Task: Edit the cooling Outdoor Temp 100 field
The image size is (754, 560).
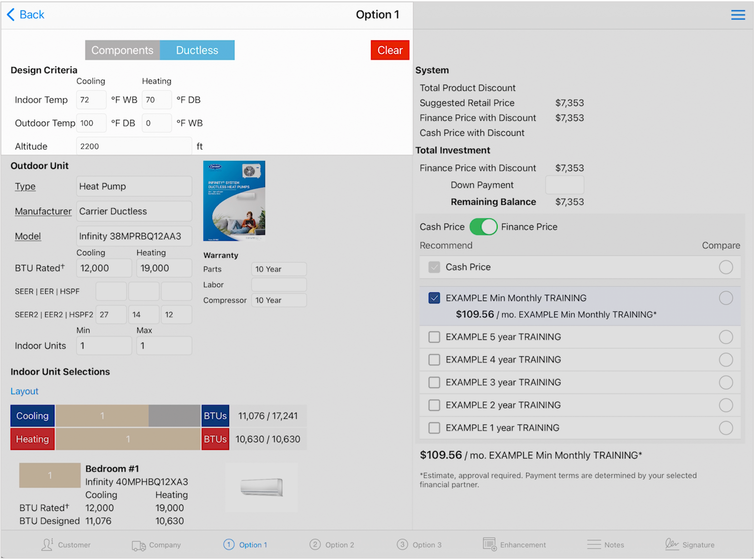Action: pos(91,123)
